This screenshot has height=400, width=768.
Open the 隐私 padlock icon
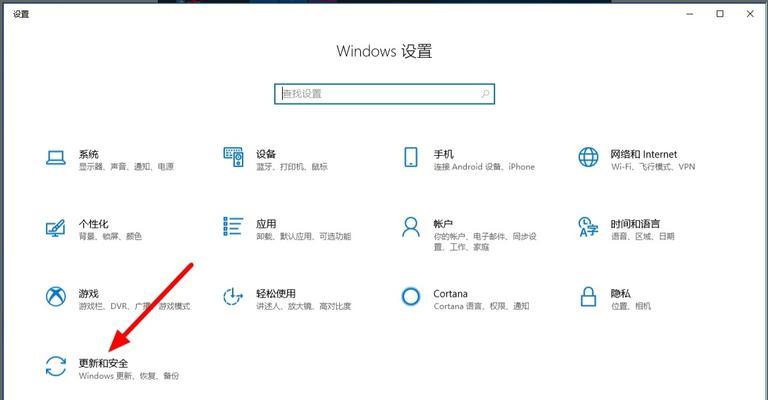588,297
